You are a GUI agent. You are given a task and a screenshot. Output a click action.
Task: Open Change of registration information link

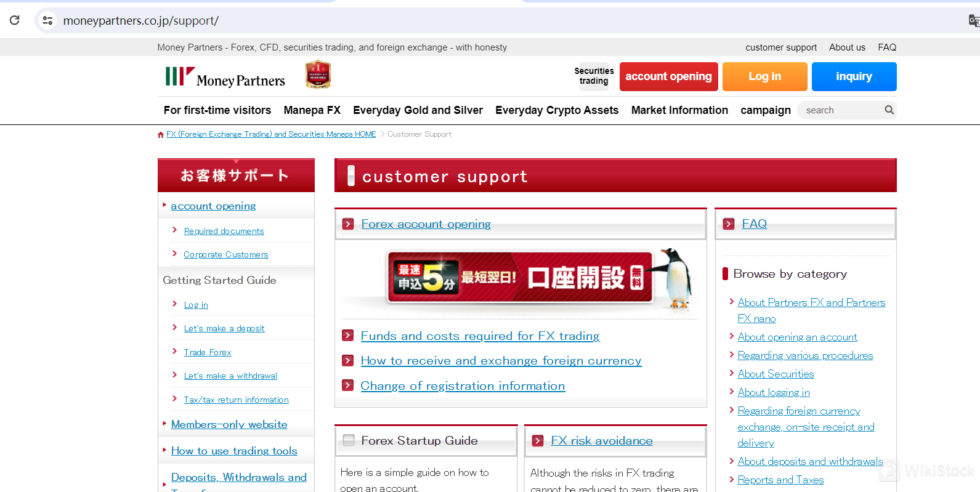coord(463,386)
